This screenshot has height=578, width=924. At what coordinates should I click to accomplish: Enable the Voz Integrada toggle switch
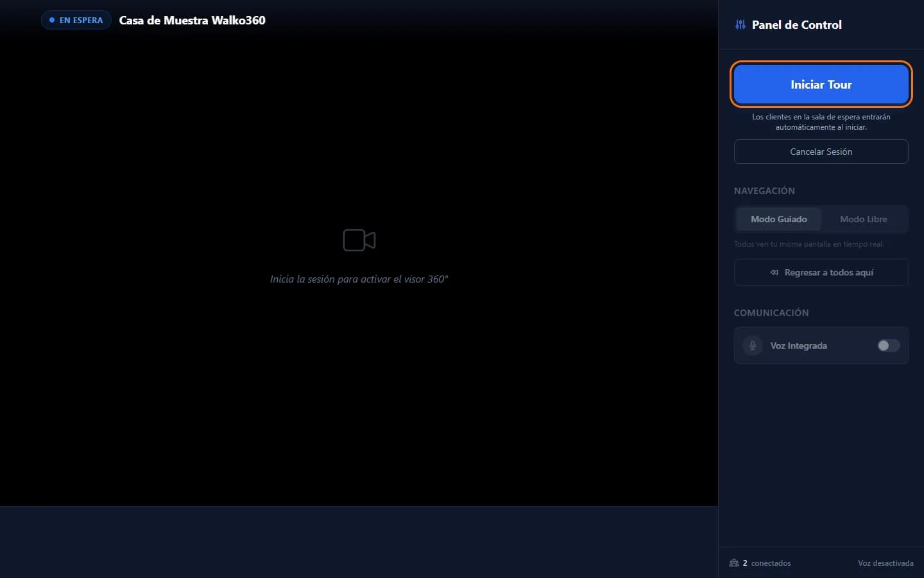(888, 346)
